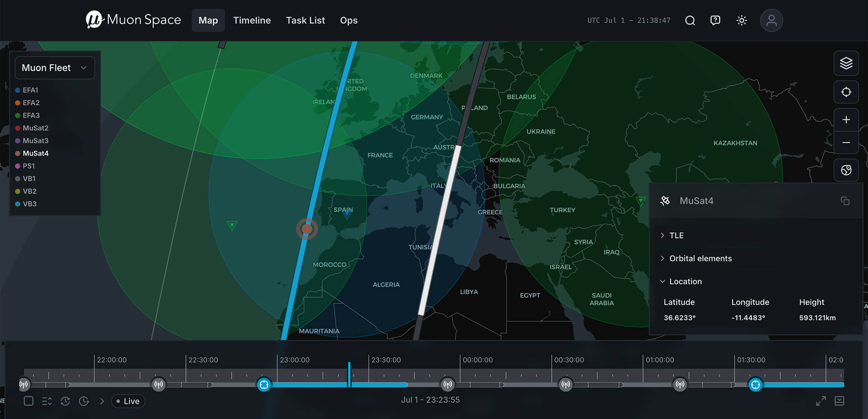Click the blue timeline playhead cursor
The image size is (868, 419).
pos(349,375)
